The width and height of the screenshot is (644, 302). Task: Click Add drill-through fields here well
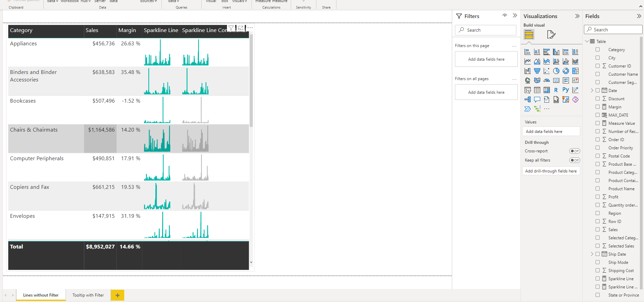tap(551, 171)
